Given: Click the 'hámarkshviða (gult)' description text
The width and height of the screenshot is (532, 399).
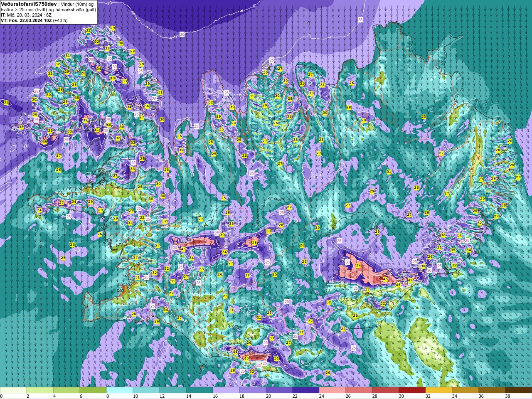Looking at the screenshot, I should point(76,9).
